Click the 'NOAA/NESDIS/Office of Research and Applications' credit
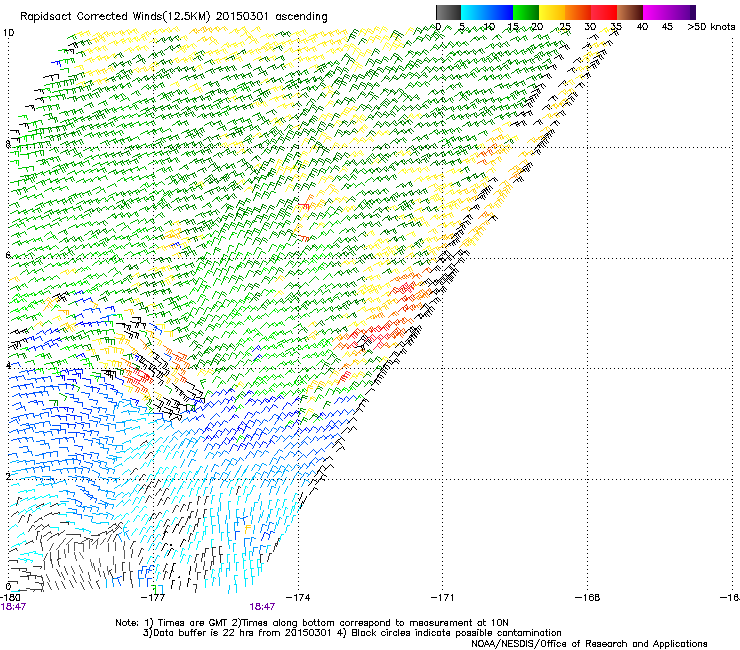This screenshot has height=650, width=740. 589,644
